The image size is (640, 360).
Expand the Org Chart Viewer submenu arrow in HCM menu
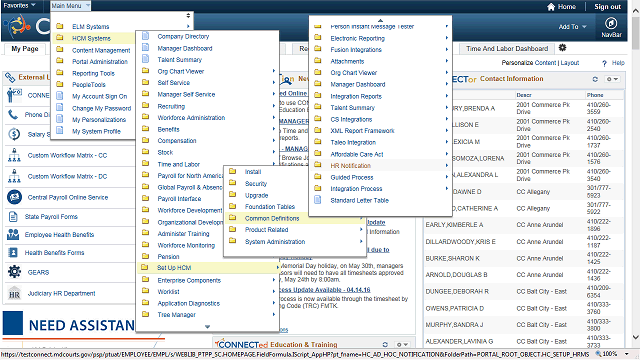[x=273, y=71]
